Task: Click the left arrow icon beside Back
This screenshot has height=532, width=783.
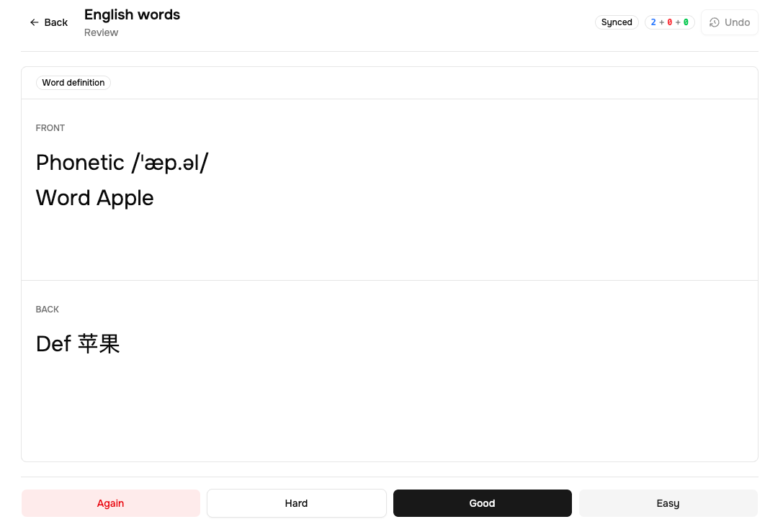Action: click(34, 22)
